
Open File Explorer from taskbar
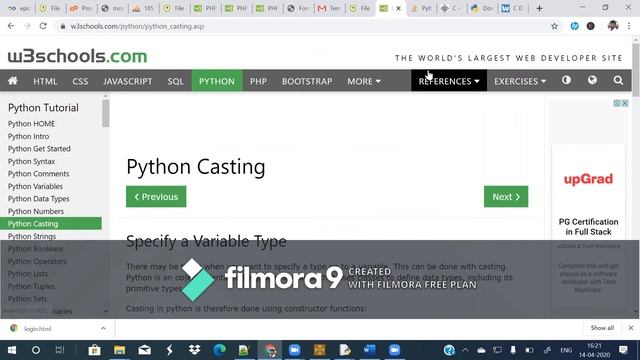(x=119, y=350)
